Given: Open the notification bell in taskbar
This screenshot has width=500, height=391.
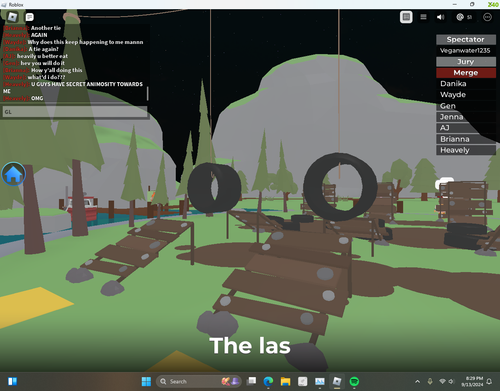Looking at the screenshot, I should click(489, 381).
